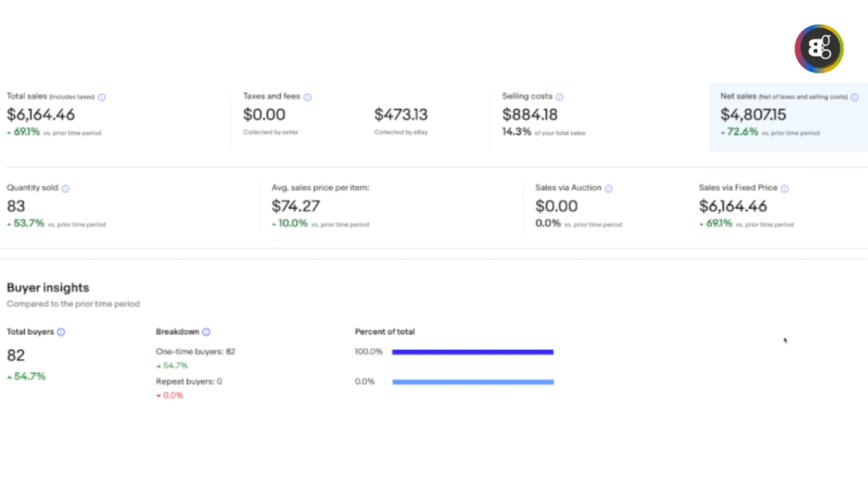Open the Quantity sold info tooltip

[65, 187]
